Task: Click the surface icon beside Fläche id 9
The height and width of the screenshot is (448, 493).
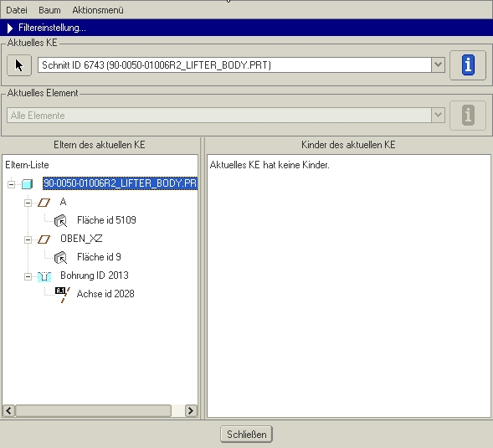Action: click(60, 258)
